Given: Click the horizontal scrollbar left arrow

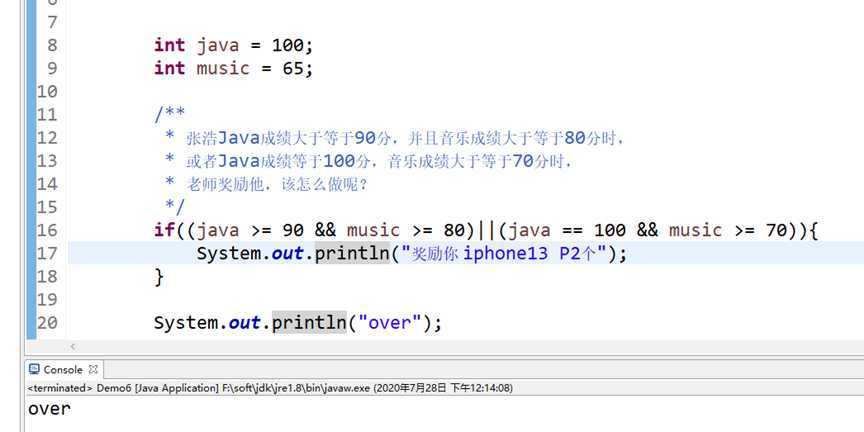Looking at the screenshot, I should coord(73,347).
